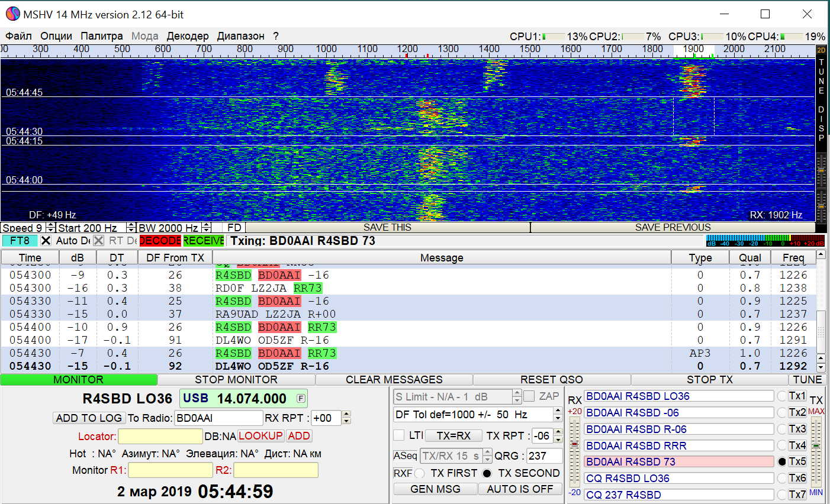Select the Tx5 message BD0AAI R4SBD 73

click(678, 461)
